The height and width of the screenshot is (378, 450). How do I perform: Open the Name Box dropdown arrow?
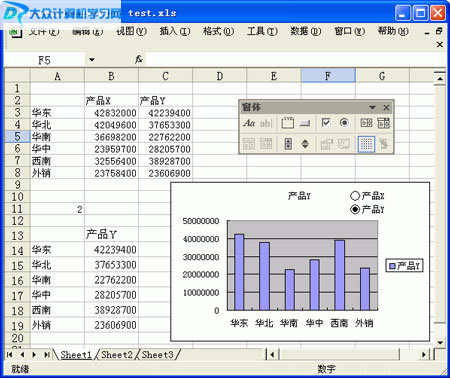click(x=91, y=60)
